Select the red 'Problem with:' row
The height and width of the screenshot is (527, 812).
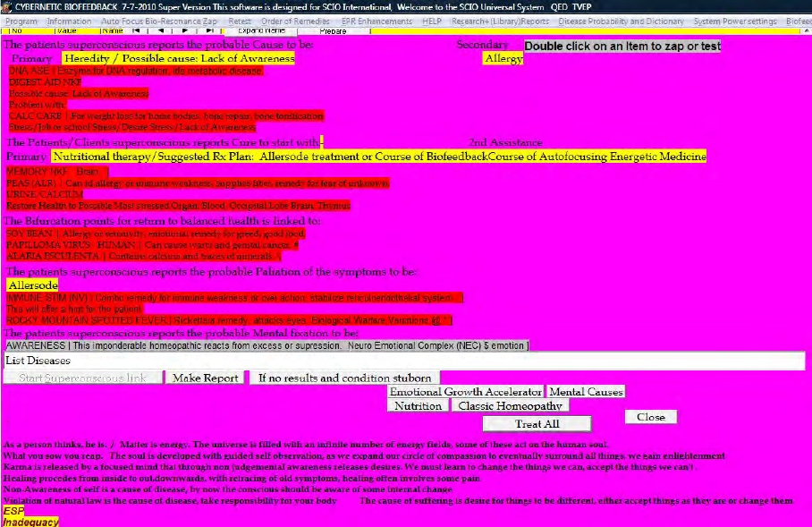pyautogui.click(x=38, y=105)
